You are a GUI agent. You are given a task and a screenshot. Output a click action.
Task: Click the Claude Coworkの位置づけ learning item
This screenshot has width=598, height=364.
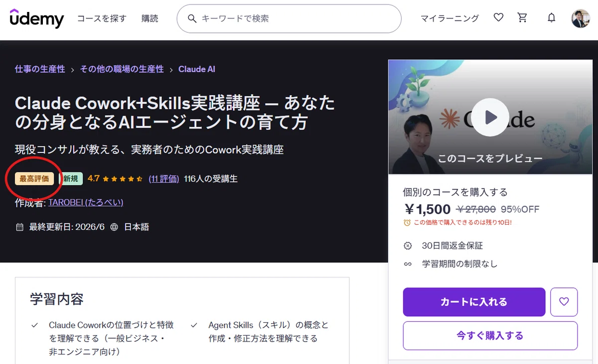click(111, 339)
